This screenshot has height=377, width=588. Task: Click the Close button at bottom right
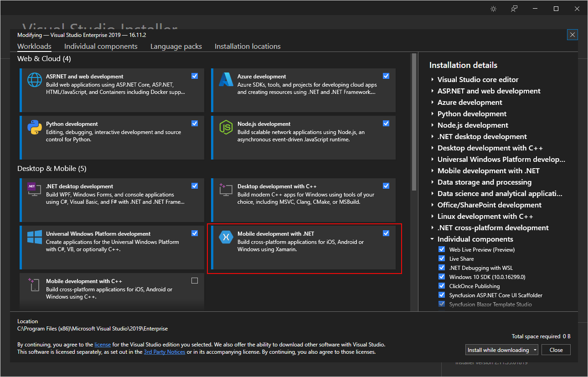(x=556, y=350)
